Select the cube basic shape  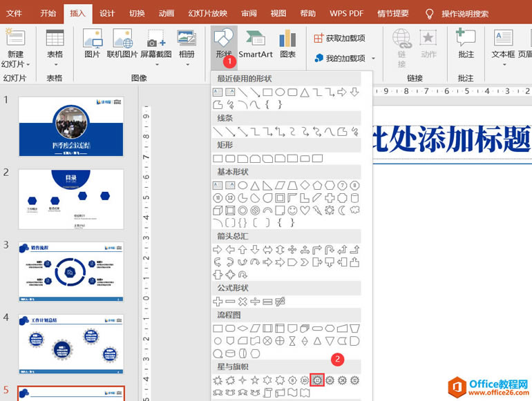[x=218, y=210]
